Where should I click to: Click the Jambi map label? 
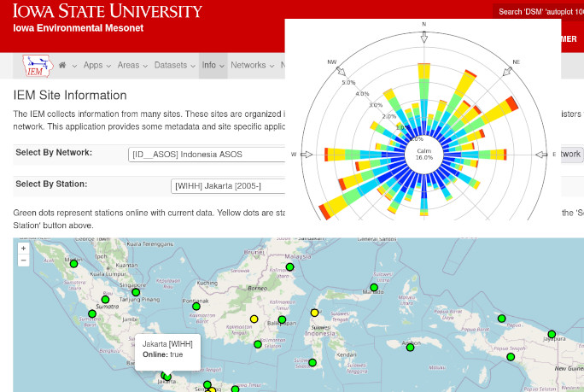tap(130, 319)
